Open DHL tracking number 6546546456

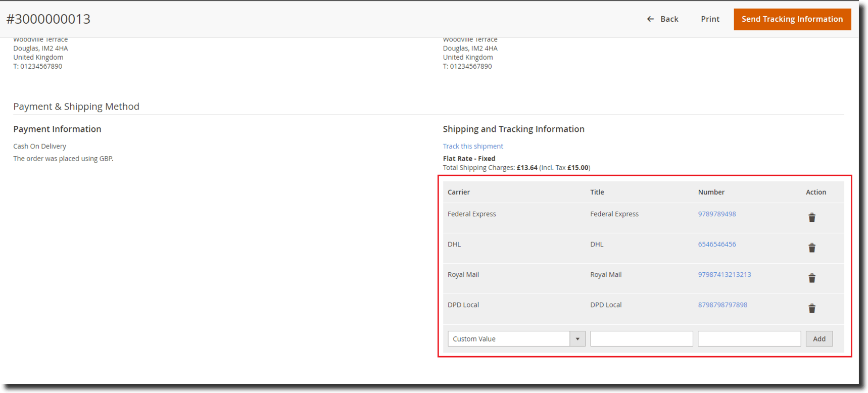pyautogui.click(x=716, y=244)
